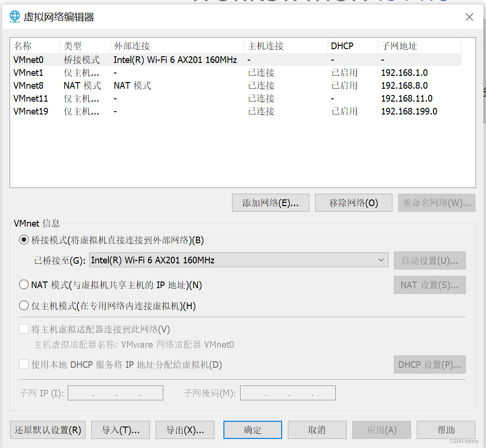Click subnet address 192.168.199.0
This screenshot has width=486, height=448.
click(409, 111)
